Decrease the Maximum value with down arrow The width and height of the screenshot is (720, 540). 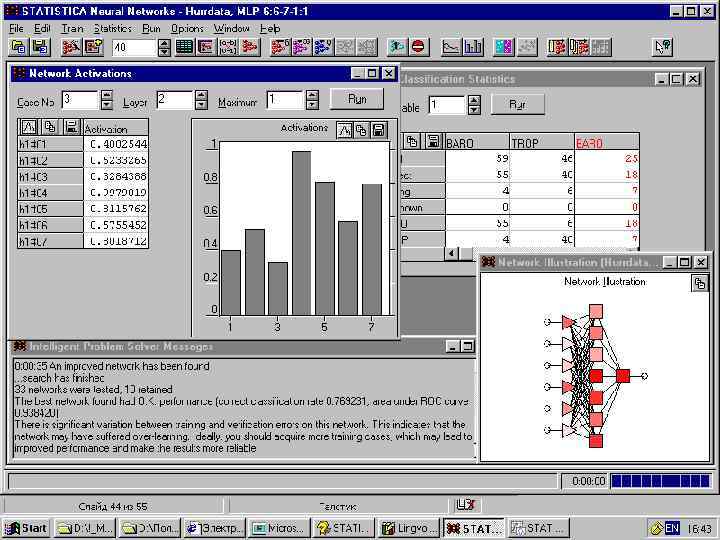pyautogui.click(x=312, y=105)
